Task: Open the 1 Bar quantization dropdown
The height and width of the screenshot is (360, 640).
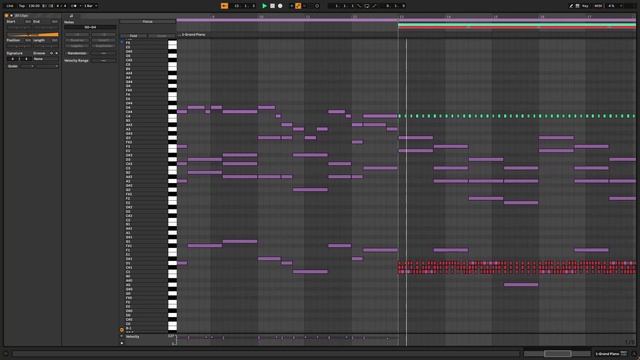Action: point(91,6)
